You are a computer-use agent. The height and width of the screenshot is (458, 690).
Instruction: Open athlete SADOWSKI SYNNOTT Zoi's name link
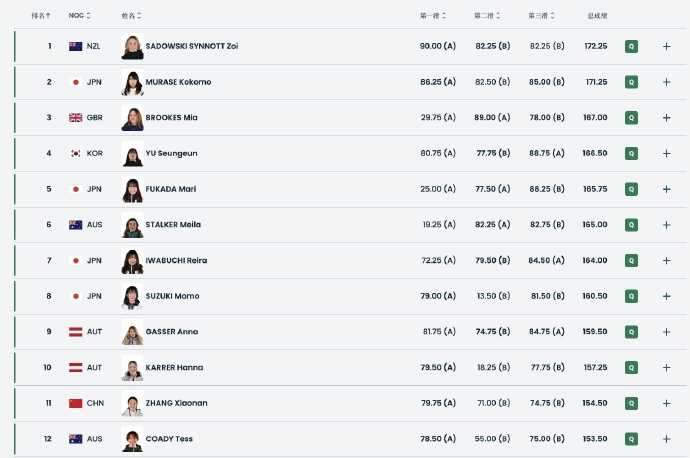tap(192, 46)
